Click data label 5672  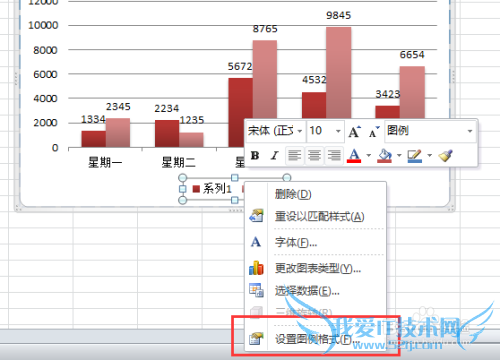[240, 67]
